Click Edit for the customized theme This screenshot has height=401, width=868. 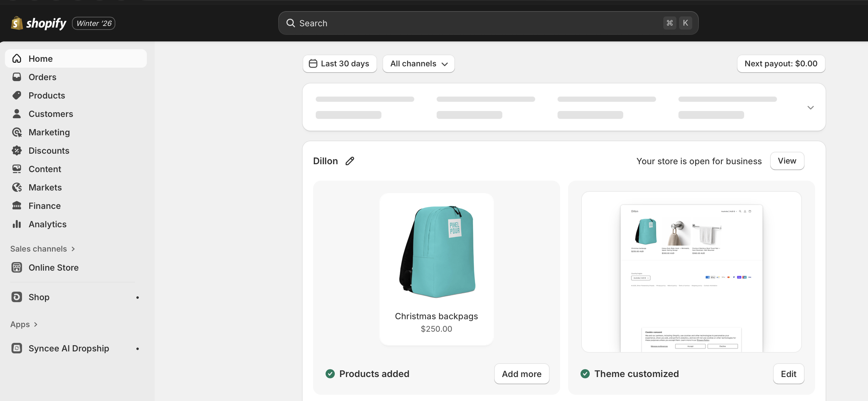click(788, 374)
